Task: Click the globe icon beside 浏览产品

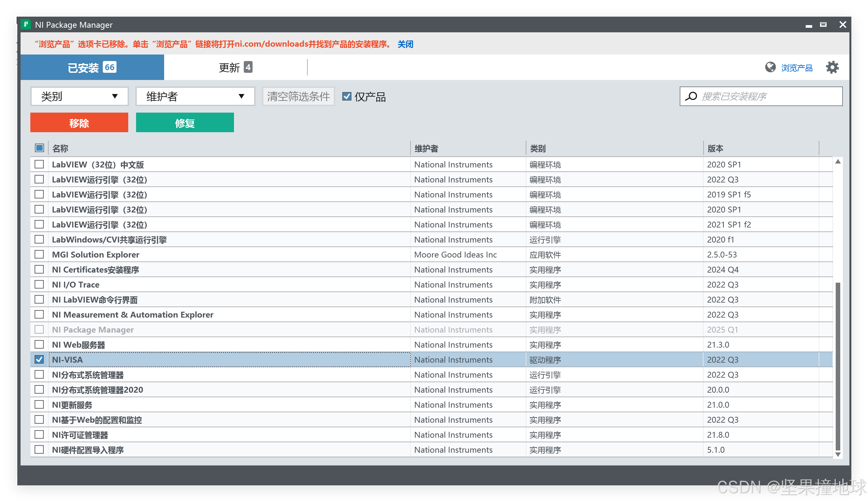Action: [770, 68]
